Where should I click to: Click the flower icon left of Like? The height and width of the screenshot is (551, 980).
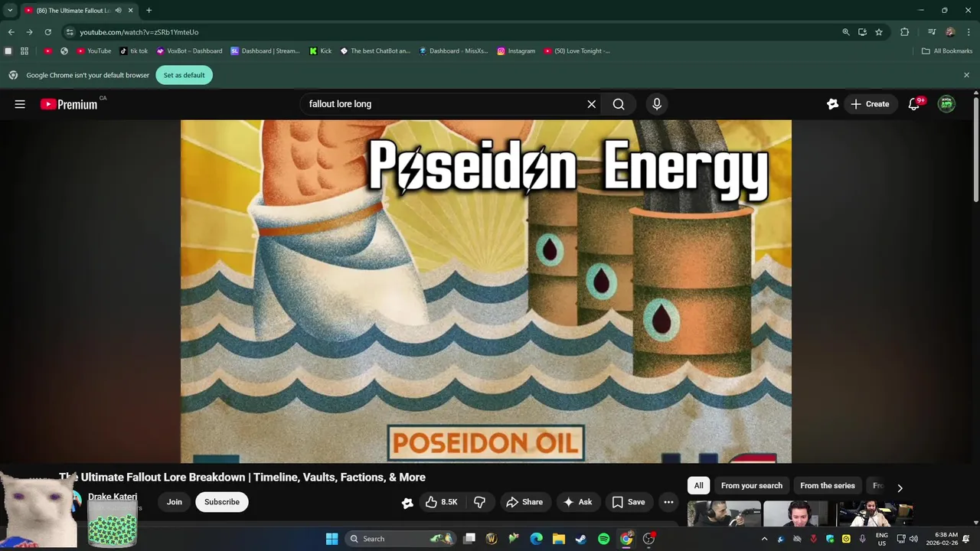407,503
